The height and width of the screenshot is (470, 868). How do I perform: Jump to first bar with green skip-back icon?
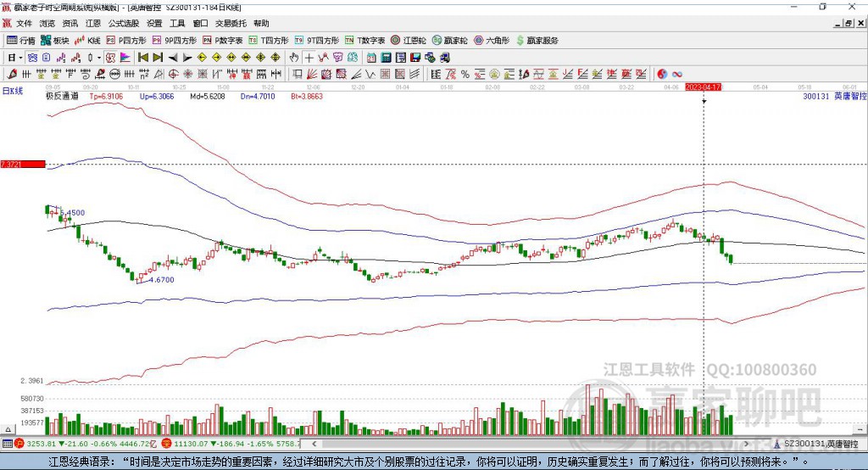(x=142, y=57)
